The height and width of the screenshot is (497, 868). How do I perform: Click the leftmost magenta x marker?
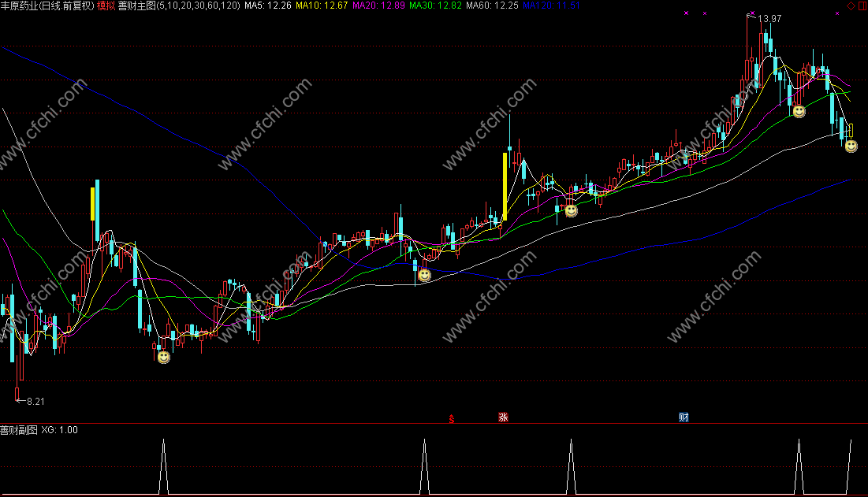point(687,13)
